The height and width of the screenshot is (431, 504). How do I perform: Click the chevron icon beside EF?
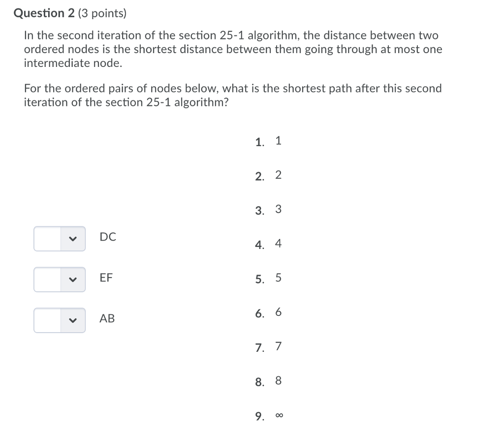[72, 279]
